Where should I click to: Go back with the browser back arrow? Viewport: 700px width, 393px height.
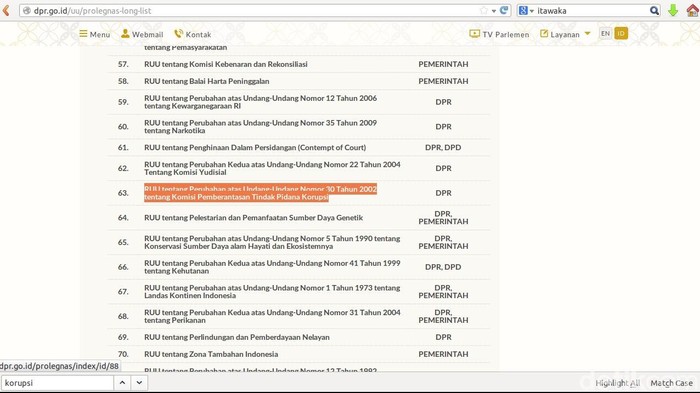point(6,10)
